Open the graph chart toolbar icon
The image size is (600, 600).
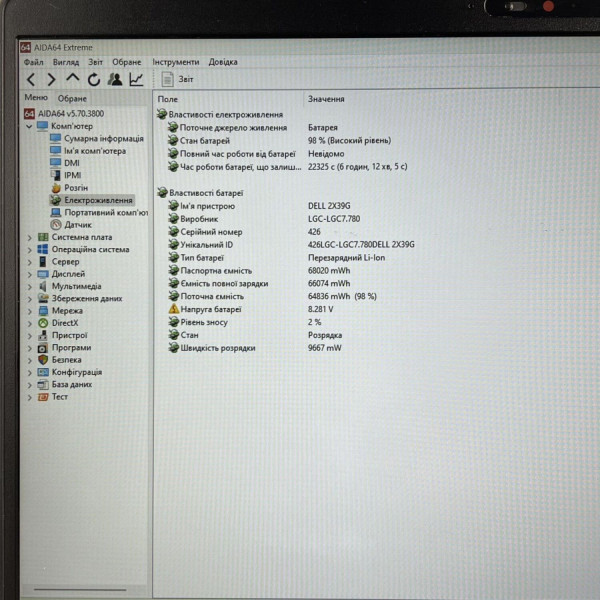pyautogui.click(x=136, y=79)
